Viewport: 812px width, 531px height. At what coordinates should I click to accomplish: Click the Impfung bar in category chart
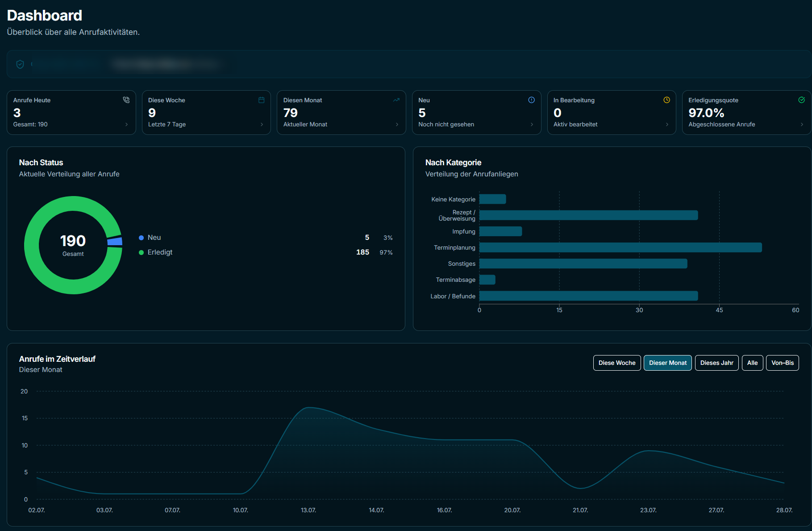[x=500, y=231]
